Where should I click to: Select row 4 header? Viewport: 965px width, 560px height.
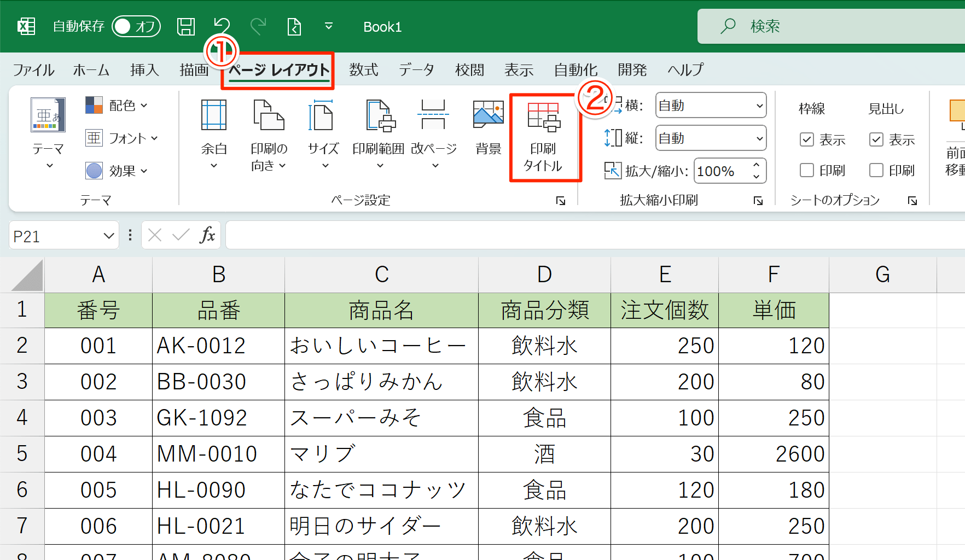[x=22, y=418]
